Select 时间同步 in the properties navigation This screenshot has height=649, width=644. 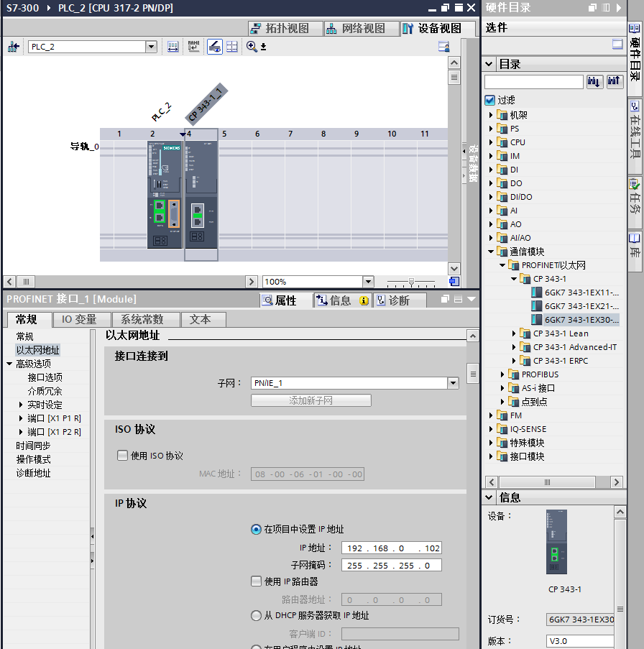(33, 446)
